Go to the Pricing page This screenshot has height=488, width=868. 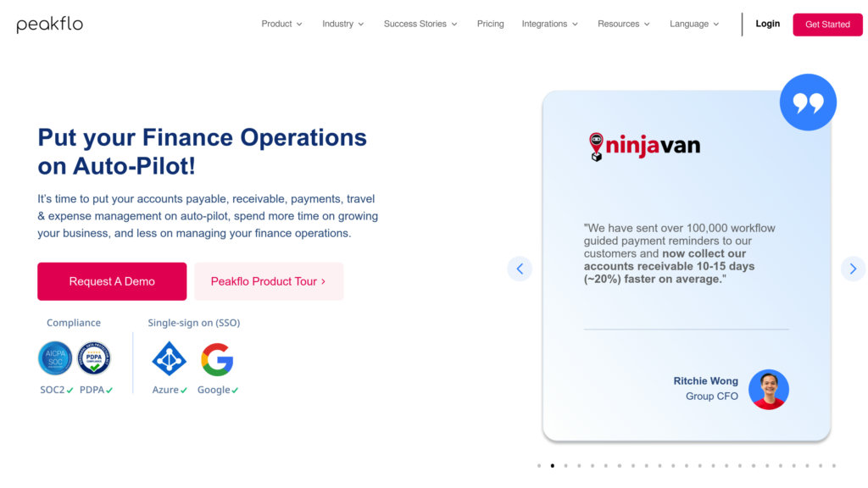(x=490, y=24)
